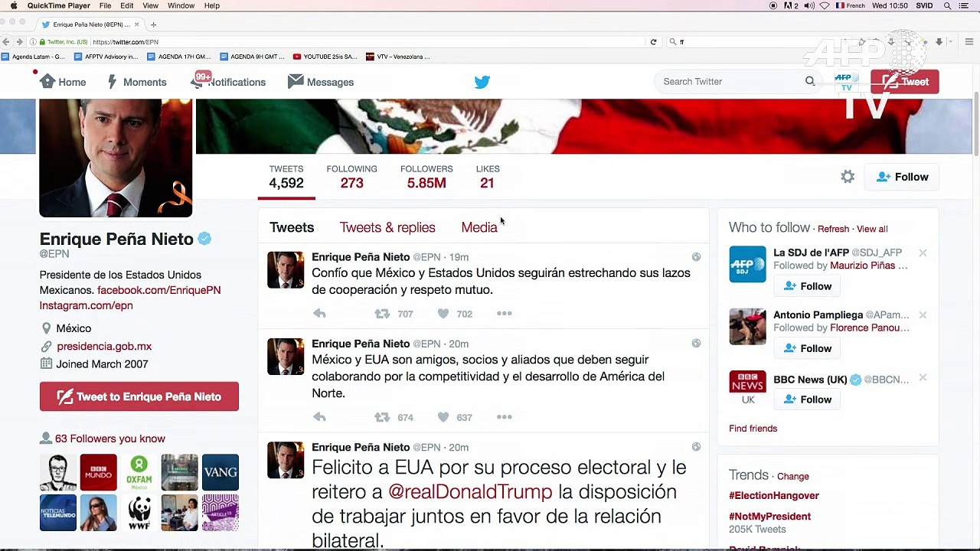This screenshot has height=551, width=980.
Task: View the 5.85M Followers count
Action: [426, 177]
